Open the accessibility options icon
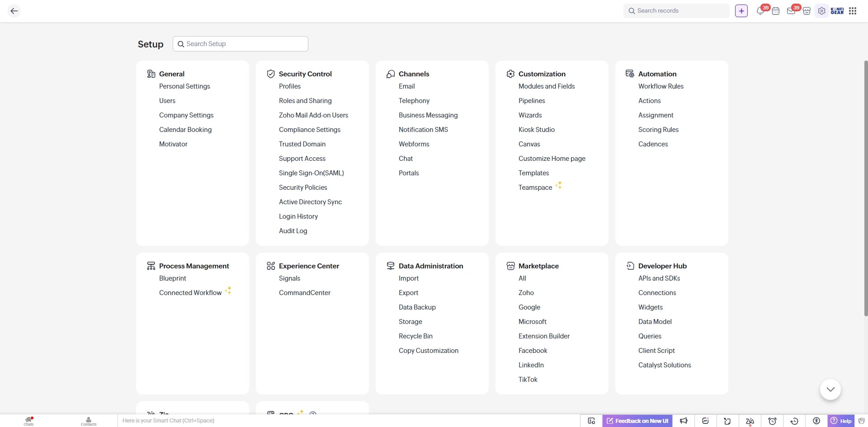Image resolution: width=868 pixels, height=427 pixels. pos(816,420)
